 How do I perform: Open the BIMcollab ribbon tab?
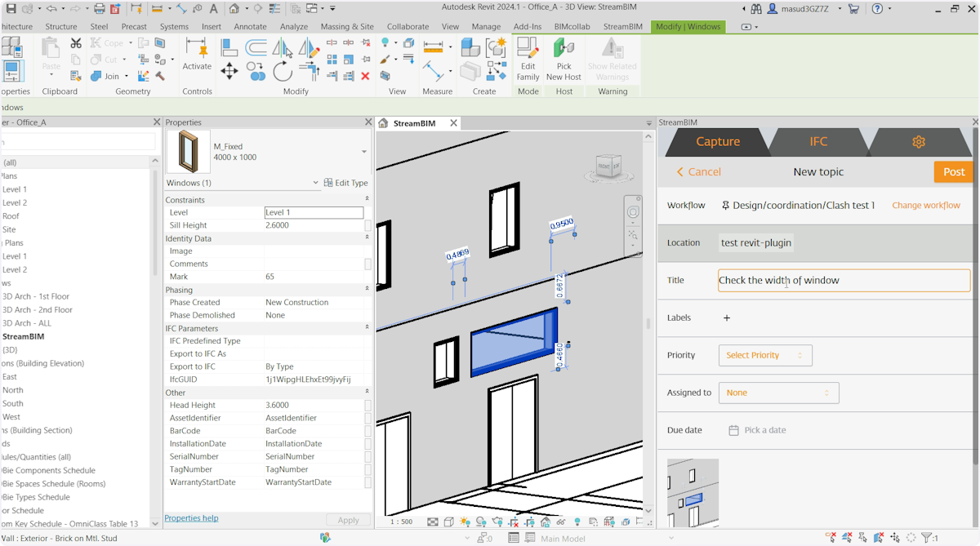click(572, 26)
